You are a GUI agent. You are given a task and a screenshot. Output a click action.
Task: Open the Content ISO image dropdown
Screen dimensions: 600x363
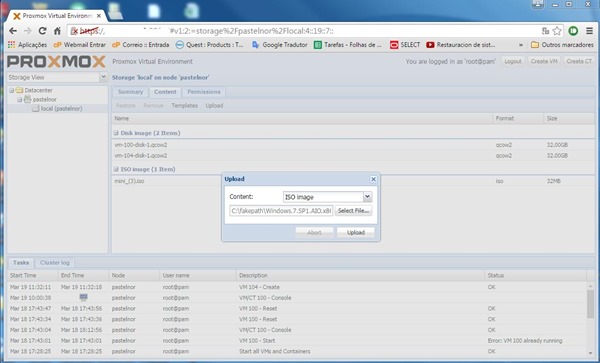367,197
